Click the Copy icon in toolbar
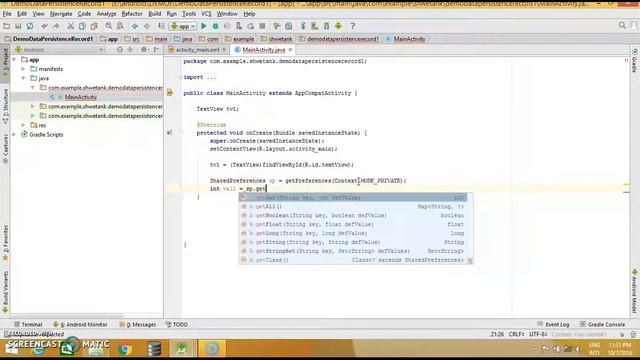 tap(82, 26)
